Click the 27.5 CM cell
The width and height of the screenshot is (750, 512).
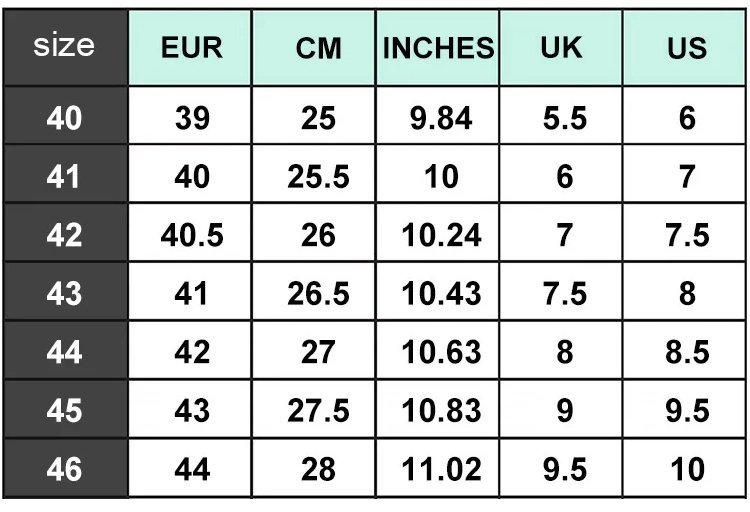pyautogui.click(x=318, y=411)
